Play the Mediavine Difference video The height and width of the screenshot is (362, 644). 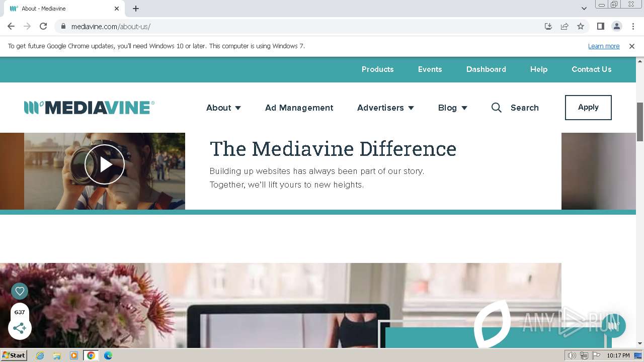click(x=105, y=164)
